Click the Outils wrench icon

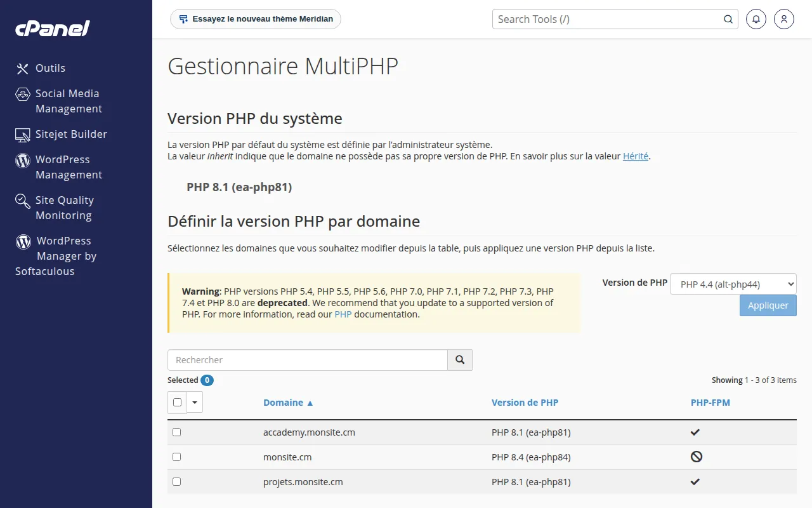[x=23, y=69]
